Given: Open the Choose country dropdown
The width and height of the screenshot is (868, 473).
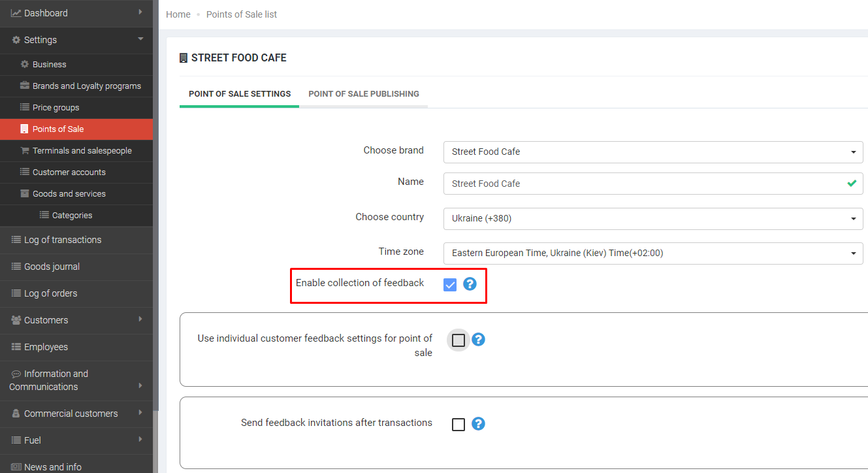Looking at the screenshot, I should pos(652,219).
